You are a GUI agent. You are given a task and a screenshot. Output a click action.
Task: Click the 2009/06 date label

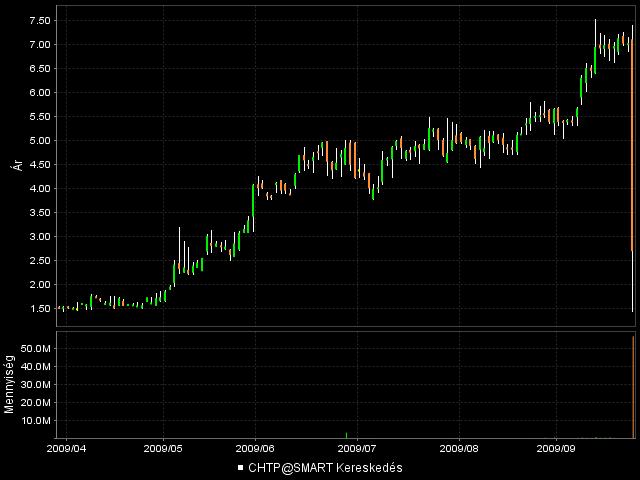click(256, 449)
